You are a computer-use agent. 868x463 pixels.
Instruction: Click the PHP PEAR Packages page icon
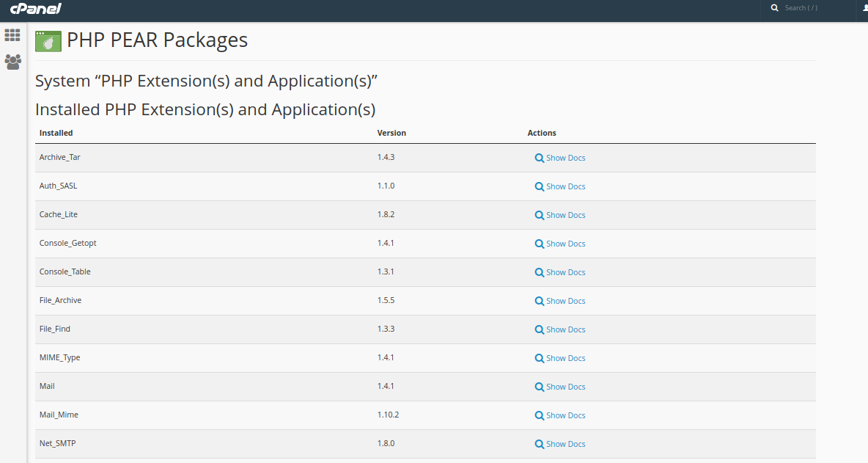48,40
